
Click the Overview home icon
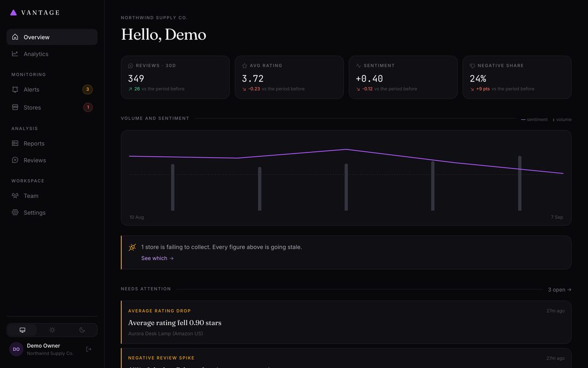click(15, 37)
